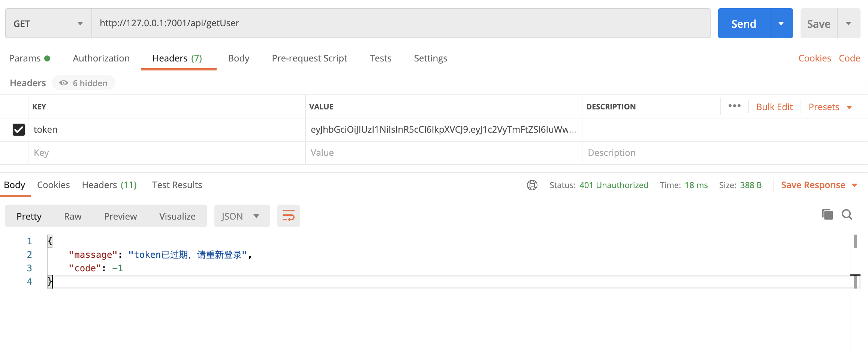Open the GET method dropdown
The width and height of the screenshot is (868, 356).
(48, 24)
